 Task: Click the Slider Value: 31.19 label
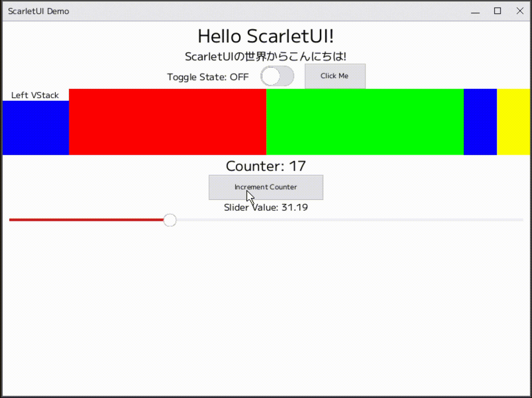coord(266,208)
